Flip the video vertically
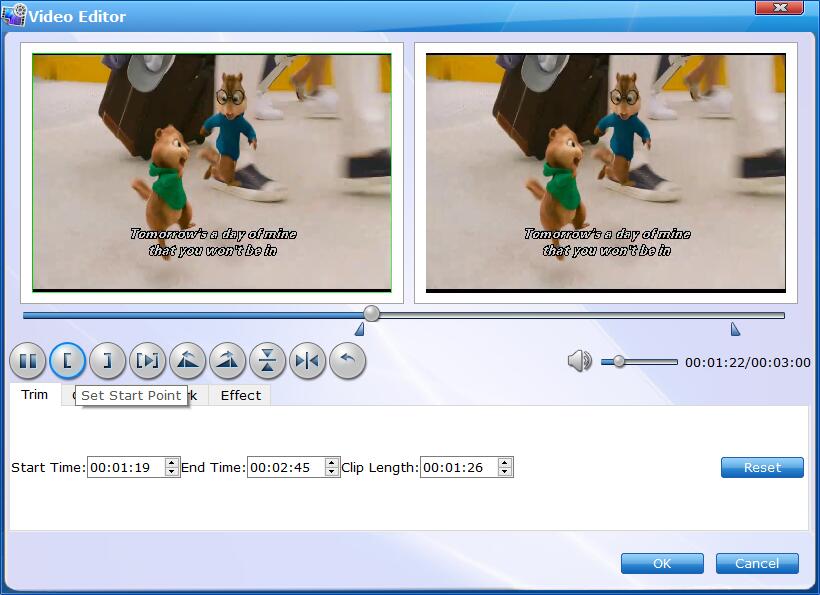The width and height of the screenshot is (820, 595). tap(267, 361)
